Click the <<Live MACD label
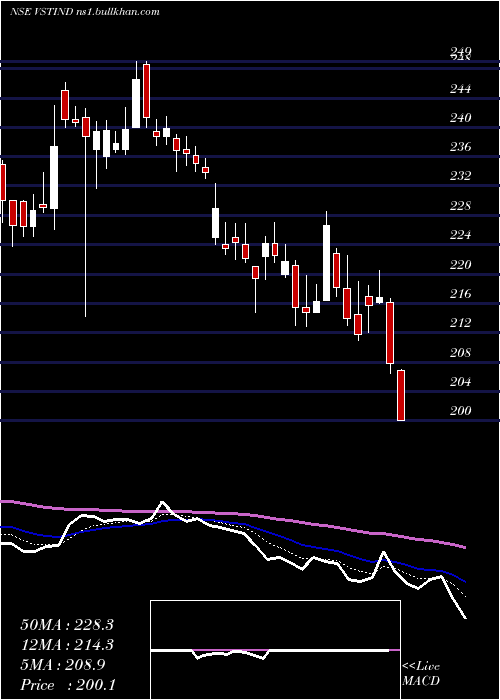 (x=421, y=673)
